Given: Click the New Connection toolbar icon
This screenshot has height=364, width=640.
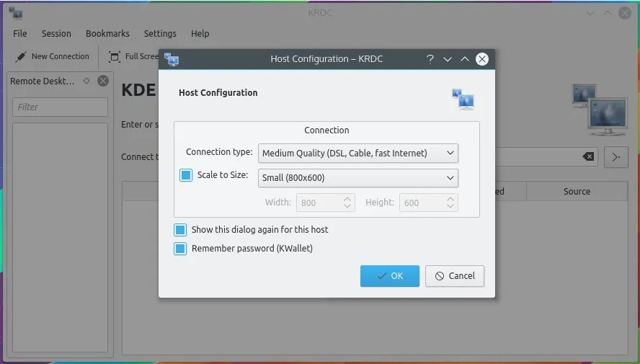Looking at the screenshot, I should click(x=21, y=56).
